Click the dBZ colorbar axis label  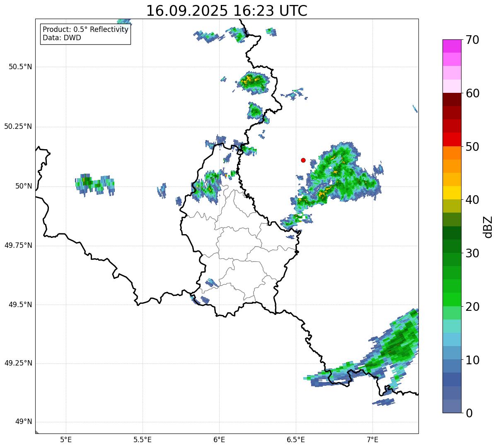[x=488, y=227]
